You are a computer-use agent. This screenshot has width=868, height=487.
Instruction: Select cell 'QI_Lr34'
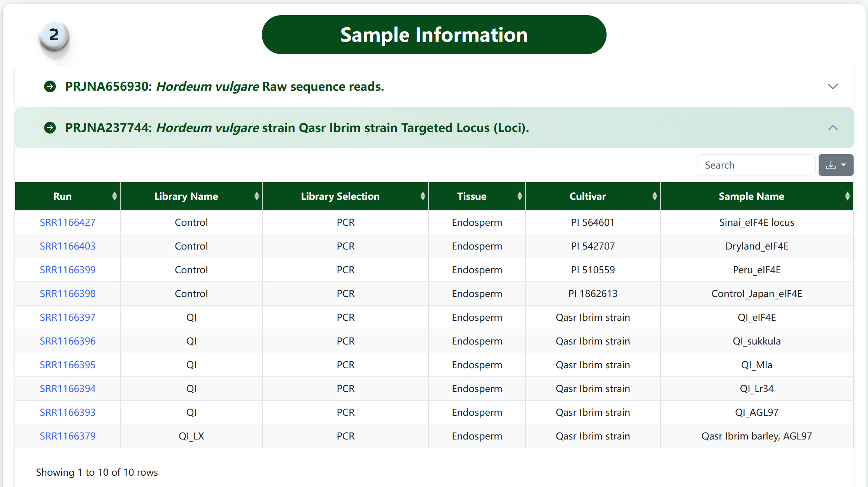pos(757,389)
